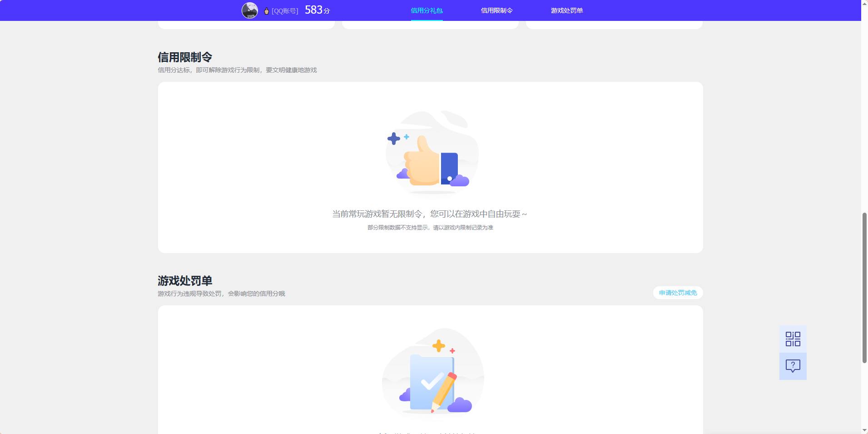Click the scrollbar up arrow

[x=864, y=4]
